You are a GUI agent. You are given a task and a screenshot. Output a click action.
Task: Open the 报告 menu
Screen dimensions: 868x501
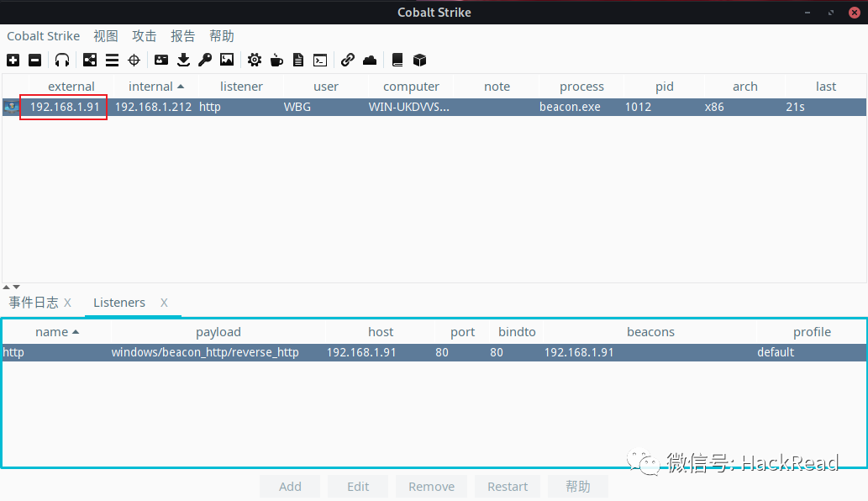[183, 36]
